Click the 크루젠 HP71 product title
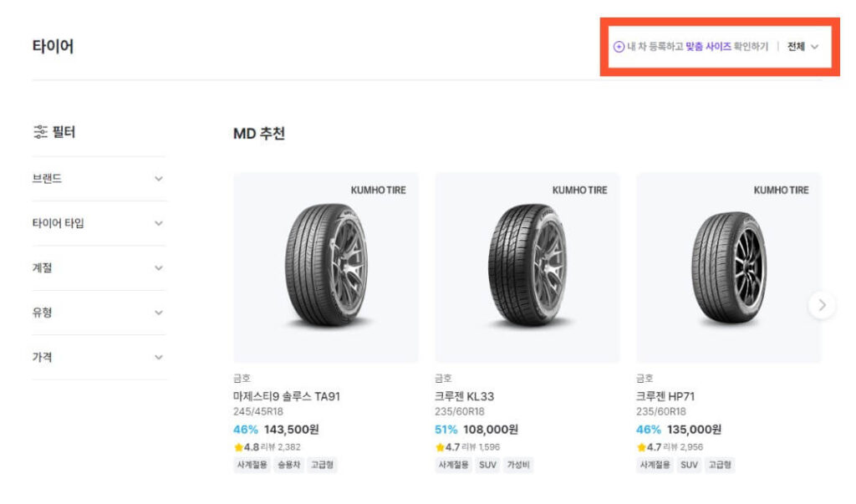Screen dimensions: 856x504 [x=665, y=396]
